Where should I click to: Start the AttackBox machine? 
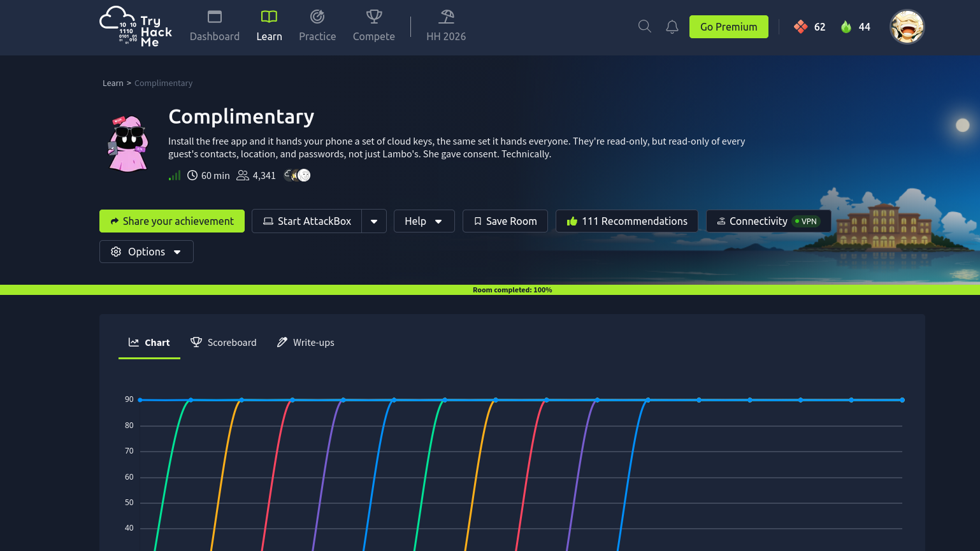click(307, 221)
